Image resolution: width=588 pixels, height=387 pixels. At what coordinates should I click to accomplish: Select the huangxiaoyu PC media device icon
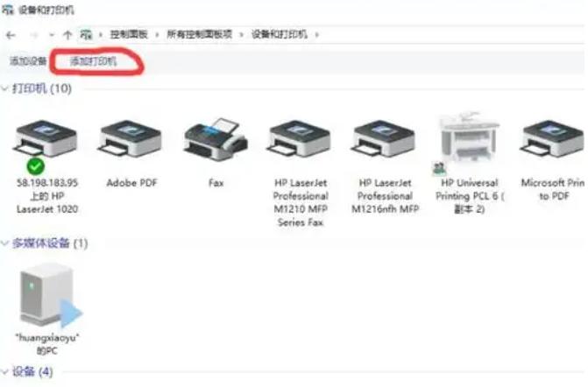click(x=49, y=295)
